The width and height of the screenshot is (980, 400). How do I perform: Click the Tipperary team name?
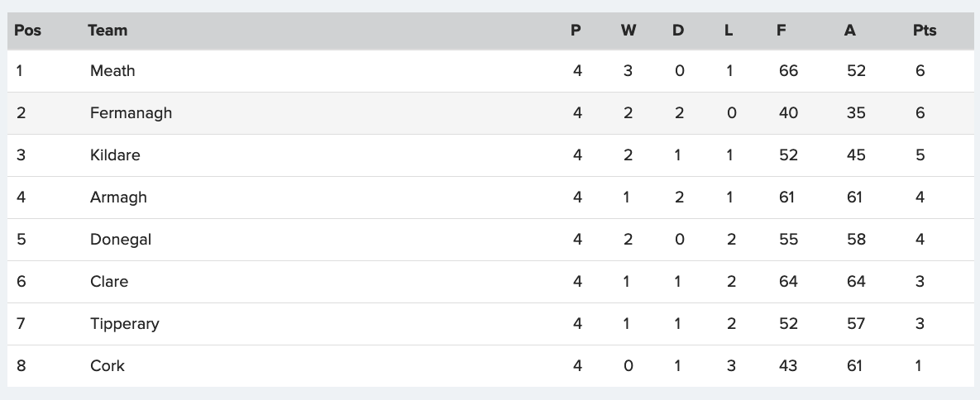(124, 324)
